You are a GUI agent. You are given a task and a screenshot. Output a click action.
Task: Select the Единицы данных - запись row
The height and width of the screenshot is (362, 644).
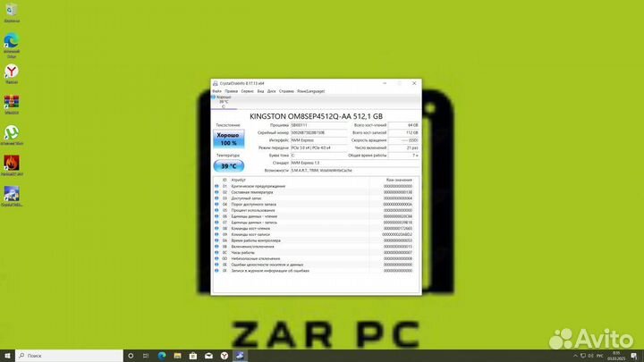click(316, 222)
